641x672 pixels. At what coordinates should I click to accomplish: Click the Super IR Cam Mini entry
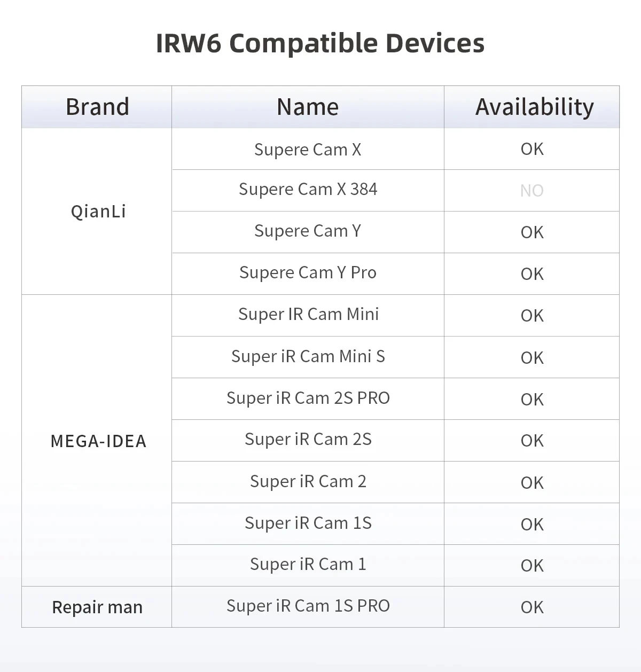(x=308, y=314)
